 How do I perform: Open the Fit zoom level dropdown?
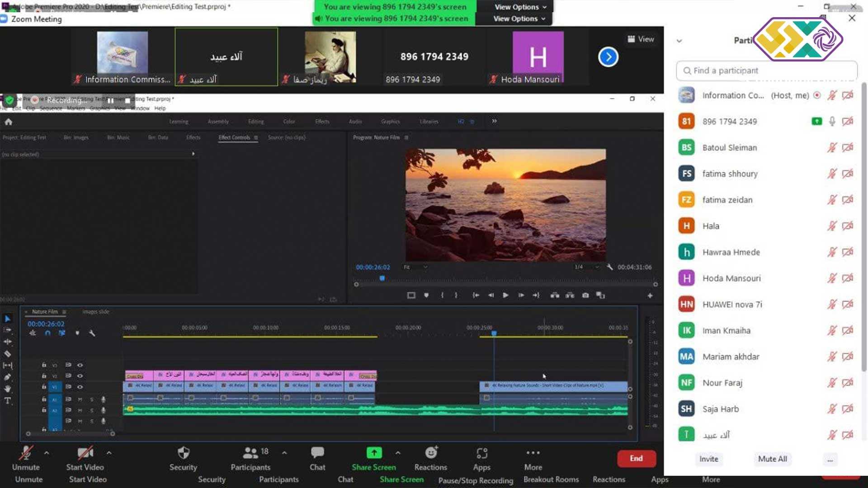click(x=415, y=267)
